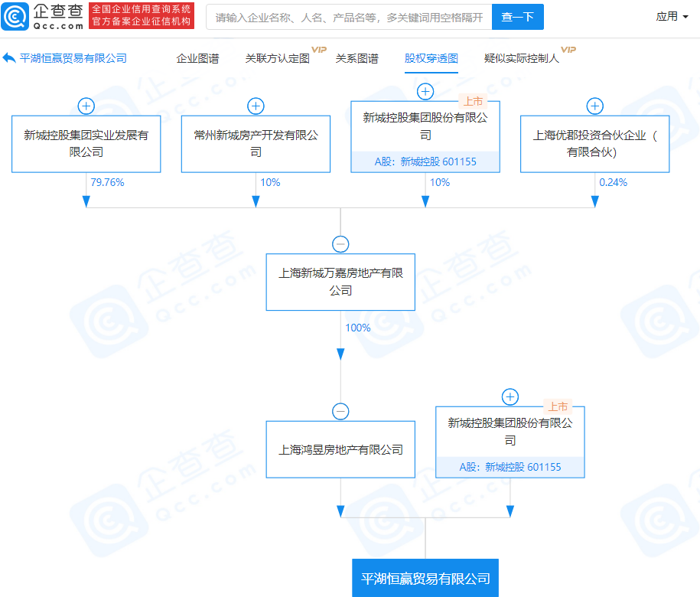The height and width of the screenshot is (597, 700).
Task: Select the 股权穿透图 tab
Action: point(431,58)
